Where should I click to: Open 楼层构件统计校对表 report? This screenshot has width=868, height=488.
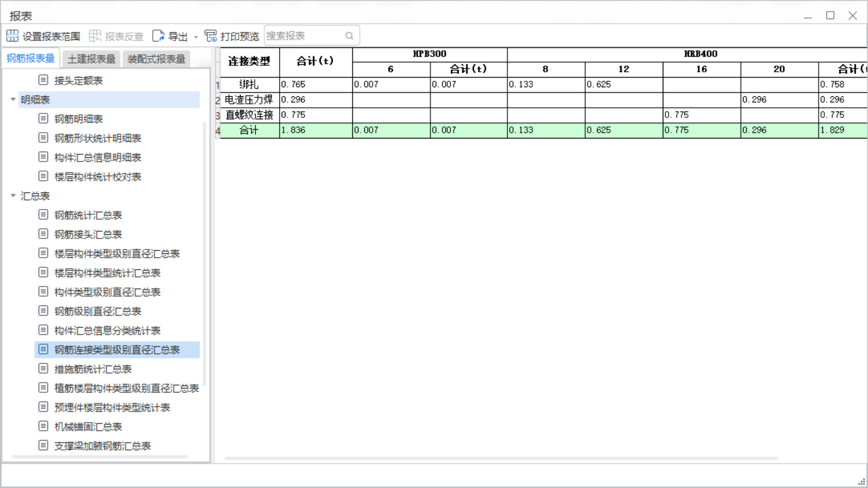tap(98, 177)
